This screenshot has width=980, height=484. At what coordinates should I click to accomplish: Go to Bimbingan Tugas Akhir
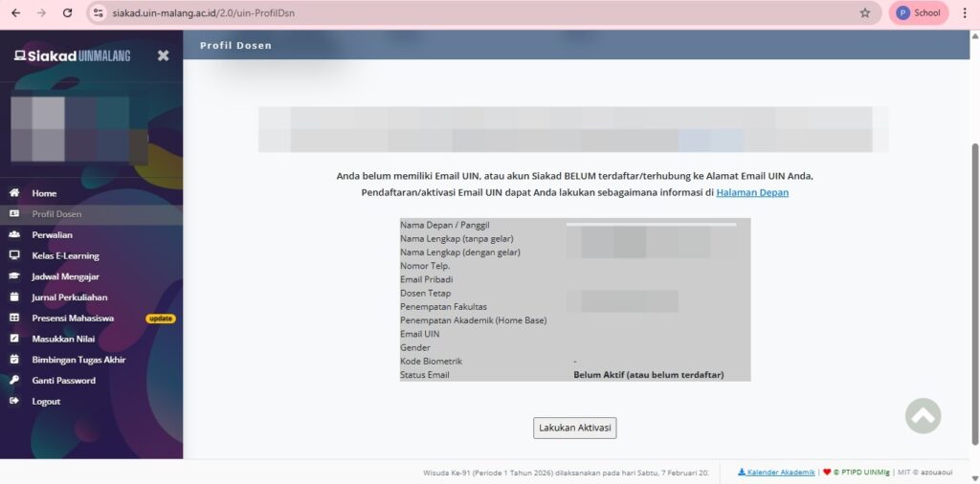coord(78,360)
